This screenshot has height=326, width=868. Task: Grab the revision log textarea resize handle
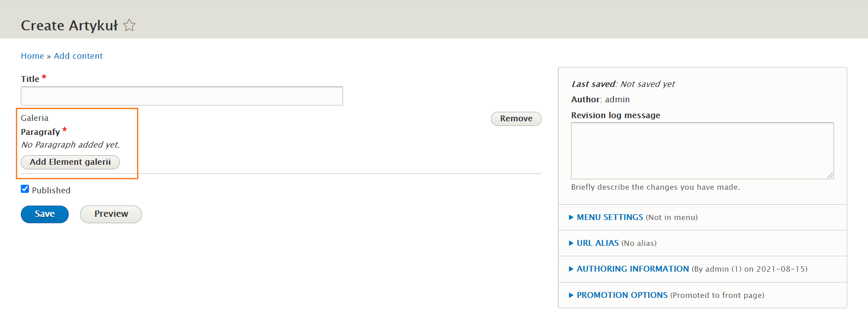830,175
